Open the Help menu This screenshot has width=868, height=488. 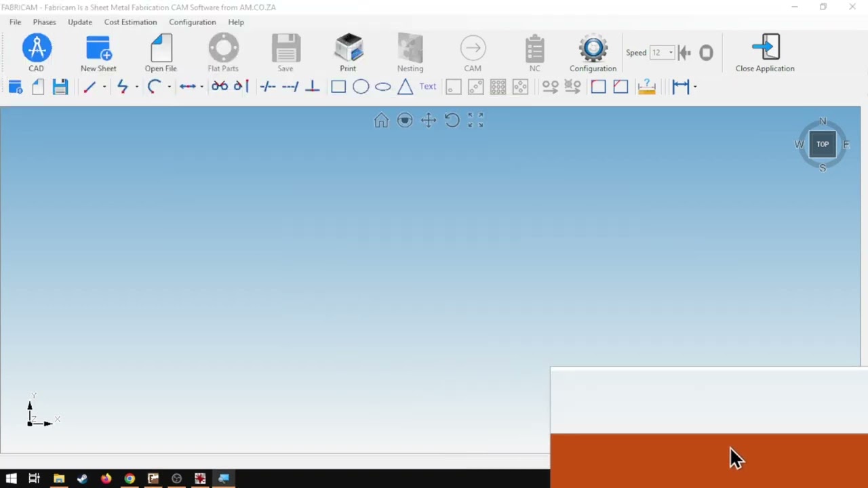point(236,22)
